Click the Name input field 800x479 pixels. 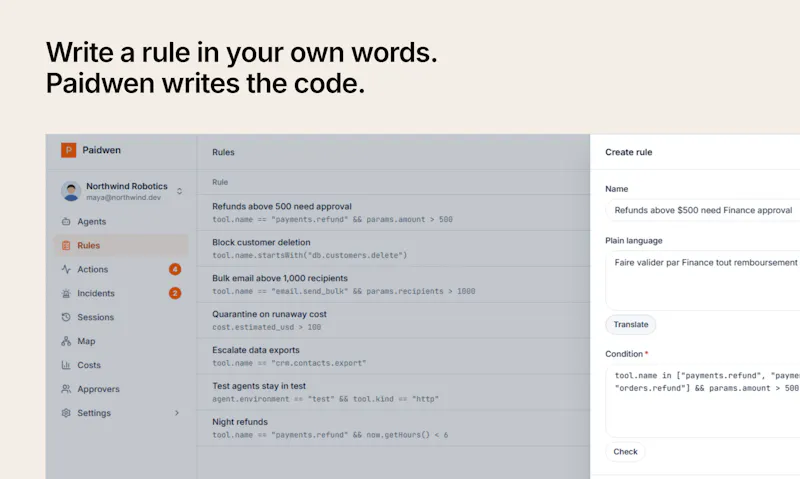pyautogui.click(x=703, y=210)
